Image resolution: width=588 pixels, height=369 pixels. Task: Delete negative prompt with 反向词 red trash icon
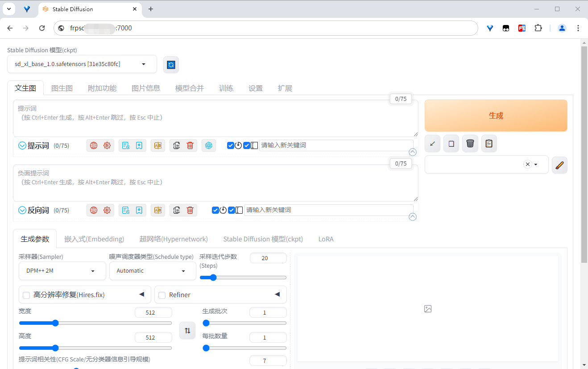(190, 210)
